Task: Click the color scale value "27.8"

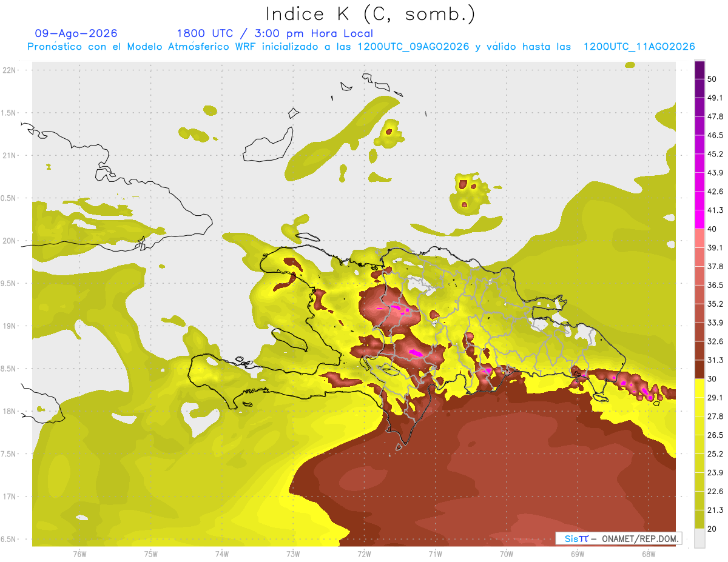Action: (x=715, y=416)
